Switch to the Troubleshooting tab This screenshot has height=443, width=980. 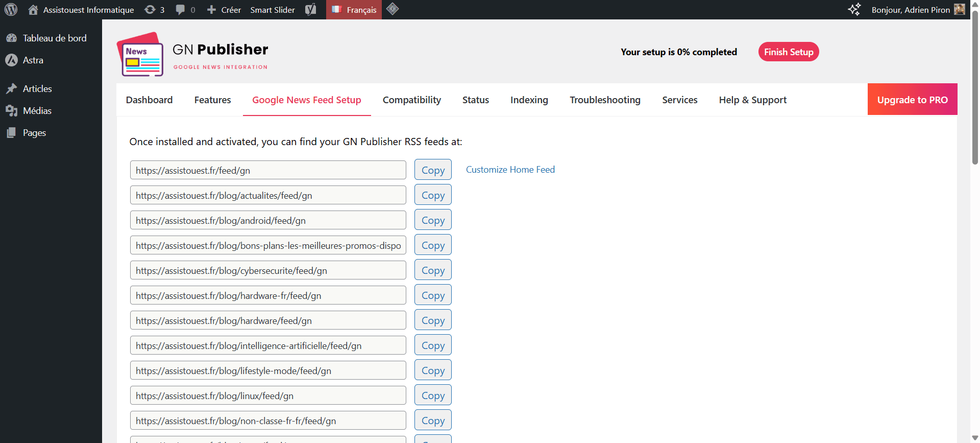(x=605, y=100)
